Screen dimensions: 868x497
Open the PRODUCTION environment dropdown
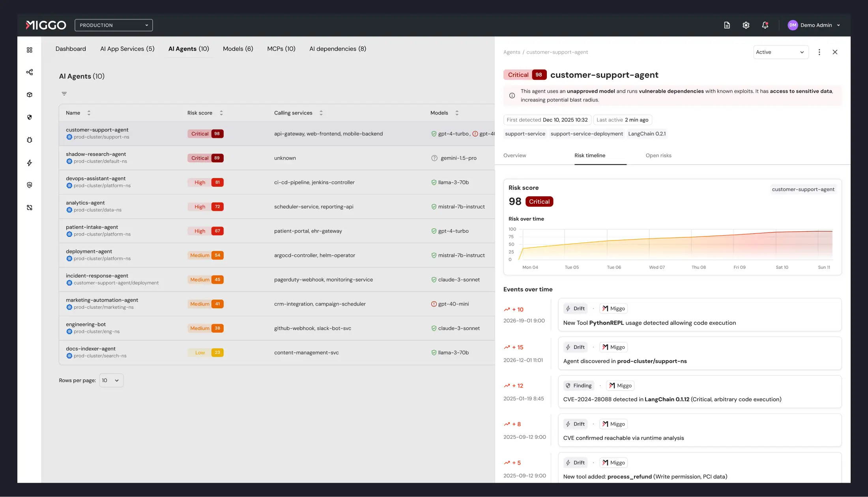(114, 25)
